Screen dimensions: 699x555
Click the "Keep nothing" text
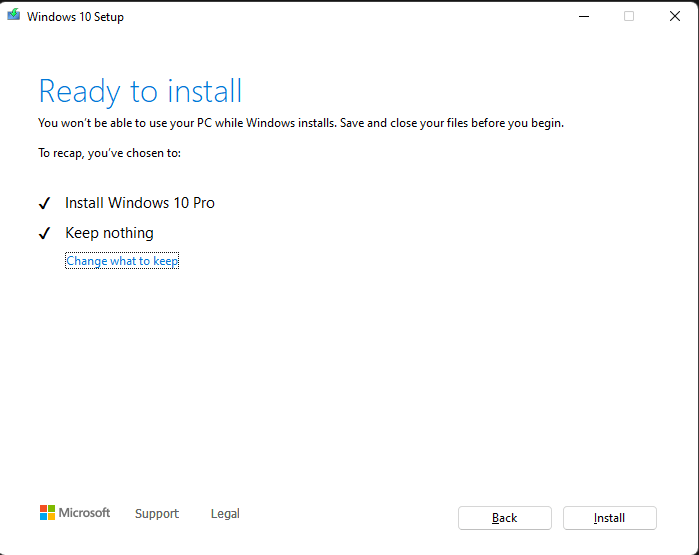[109, 233]
